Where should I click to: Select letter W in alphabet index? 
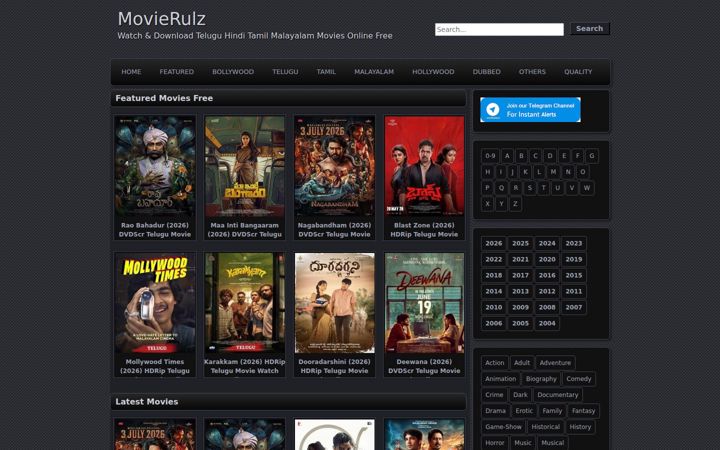(x=587, y=188)
